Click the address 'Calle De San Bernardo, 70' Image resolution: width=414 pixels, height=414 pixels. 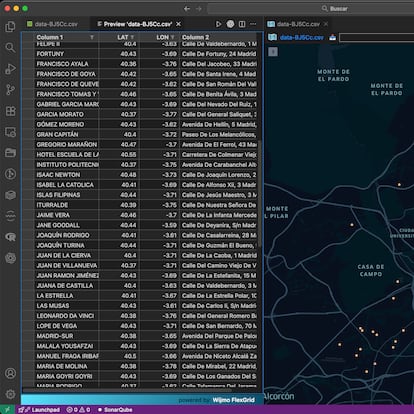(x=219, y=326)
